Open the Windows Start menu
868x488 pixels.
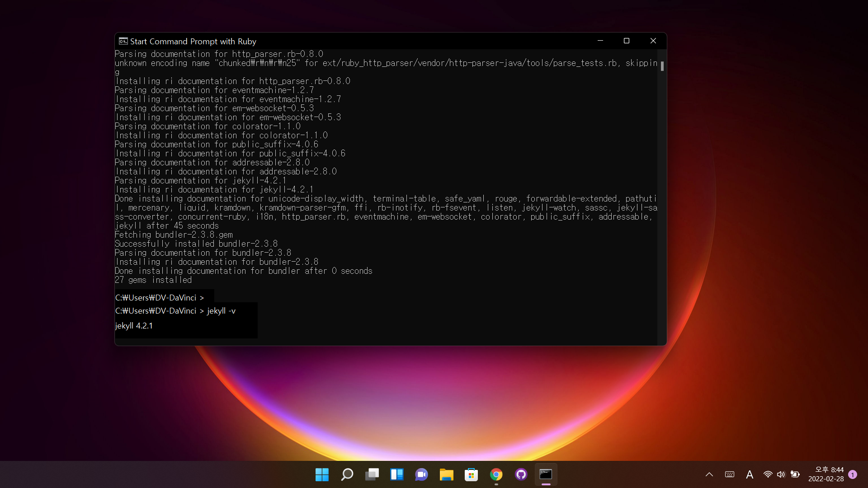(322, 474)
